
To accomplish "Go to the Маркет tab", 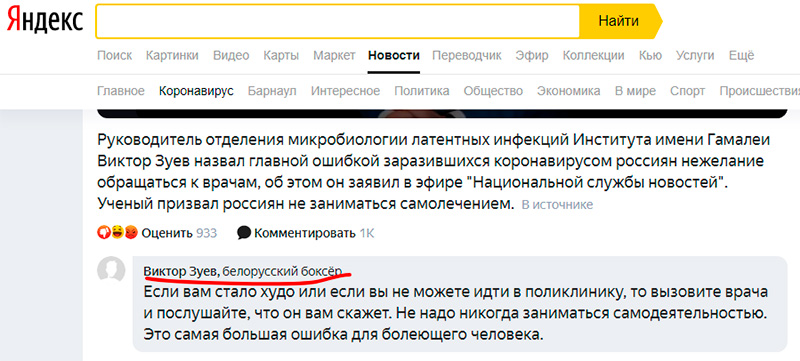I will (334, 56).
